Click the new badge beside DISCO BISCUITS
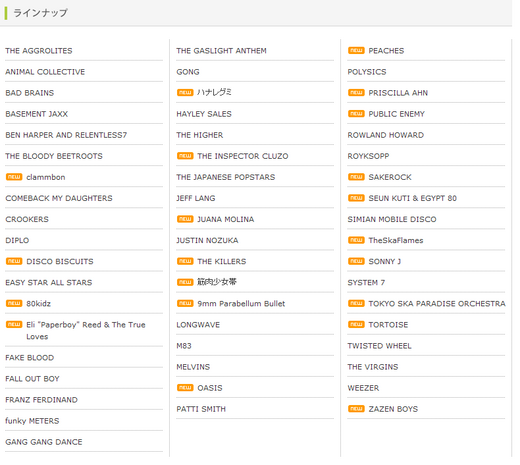Image resolution: width=520 pixels, height=465 pixels. coord(14,261)
